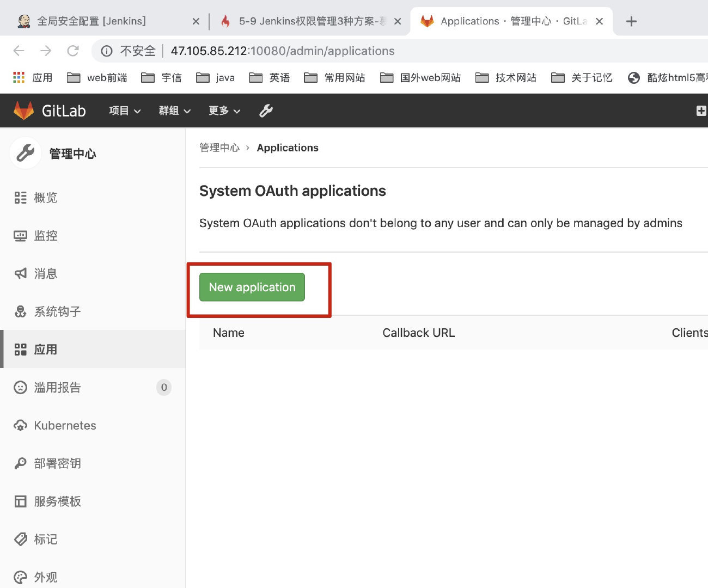
Task: Open 监控 in the admin sidebar
Action: [x=93, y=236]
